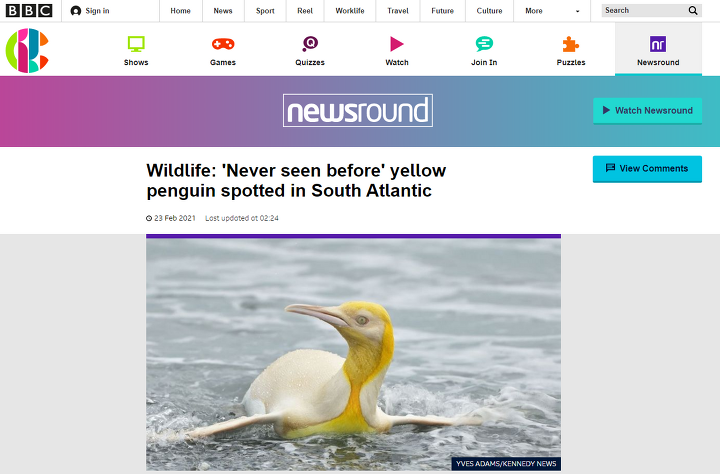
Task: Click the Watch Newsround button
Action: [x=647, y=111]
